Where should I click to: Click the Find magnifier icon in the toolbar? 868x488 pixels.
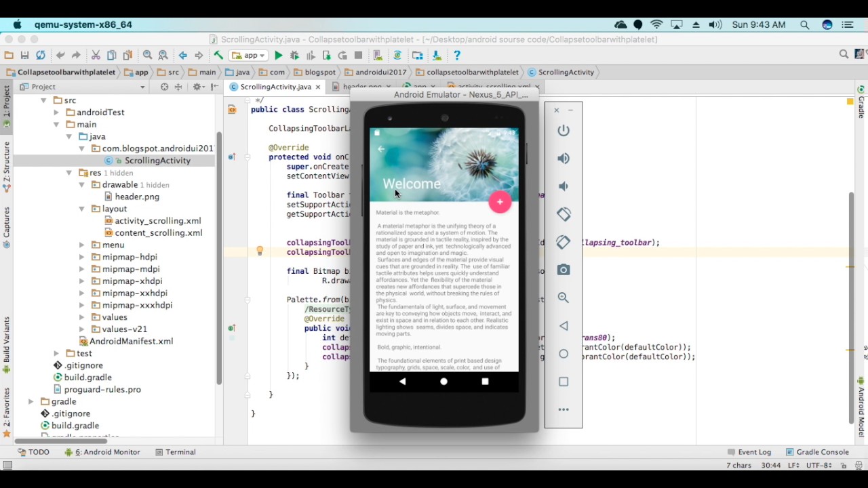pos(147,56)
